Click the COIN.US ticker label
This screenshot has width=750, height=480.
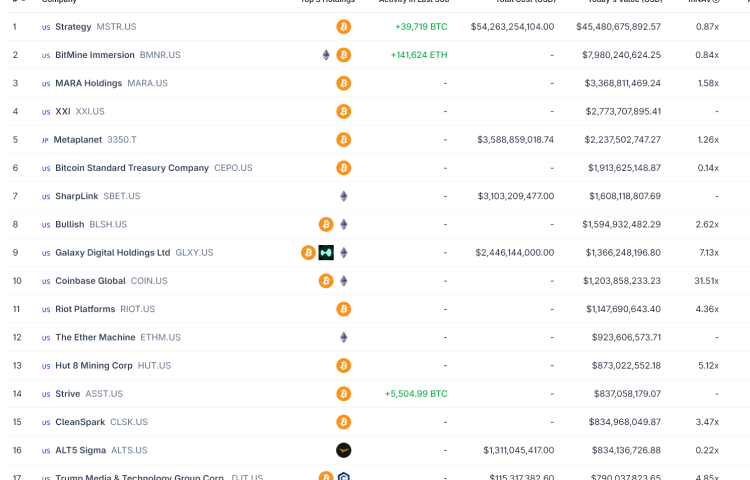149,281
